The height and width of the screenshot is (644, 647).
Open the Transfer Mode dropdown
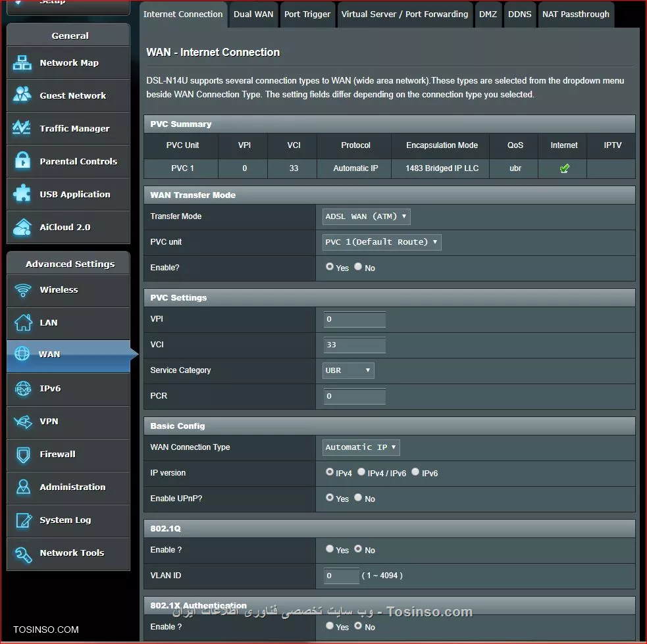tap(366, 216)
